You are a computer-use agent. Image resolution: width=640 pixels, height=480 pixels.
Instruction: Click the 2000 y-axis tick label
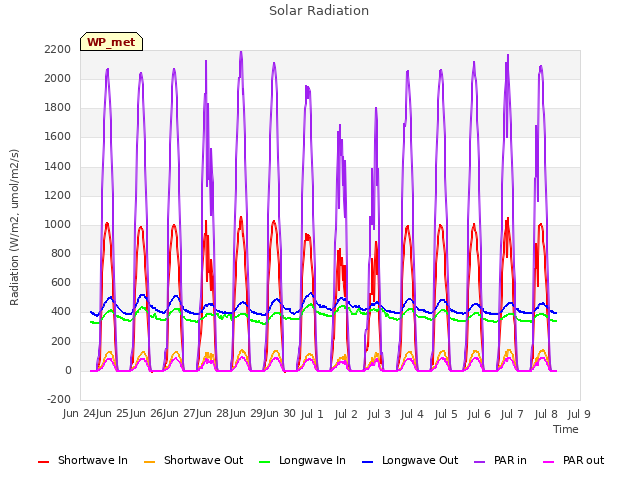[58, 78]
